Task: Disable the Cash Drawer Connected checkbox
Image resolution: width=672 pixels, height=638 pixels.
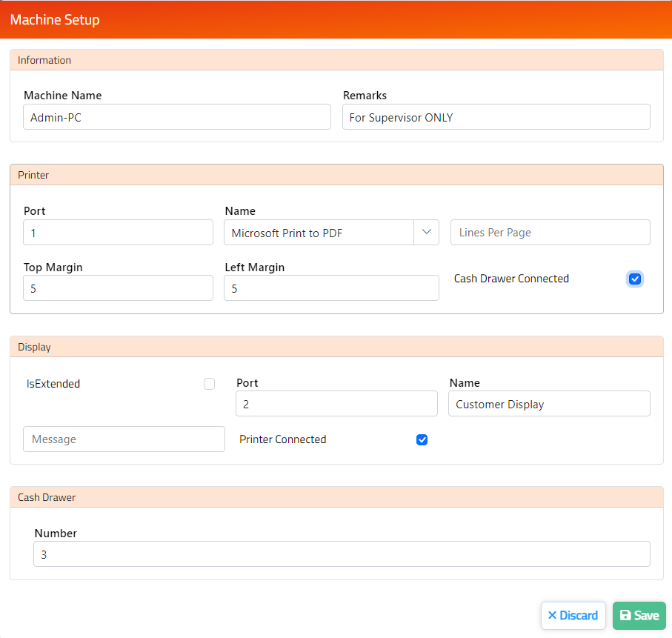Action: coord(634,279)
